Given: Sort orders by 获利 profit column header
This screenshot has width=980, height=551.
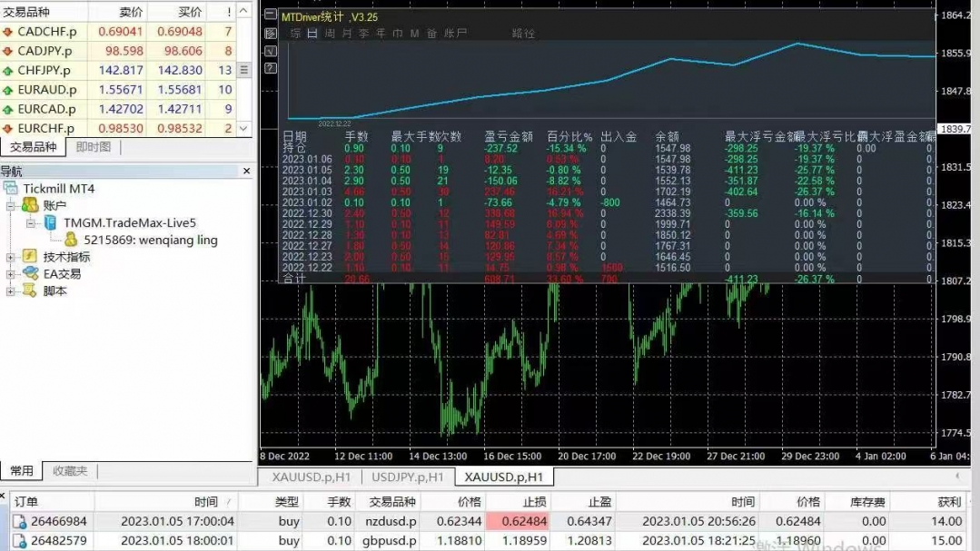Looking at the screenshot, I should (x=948, y=502).
